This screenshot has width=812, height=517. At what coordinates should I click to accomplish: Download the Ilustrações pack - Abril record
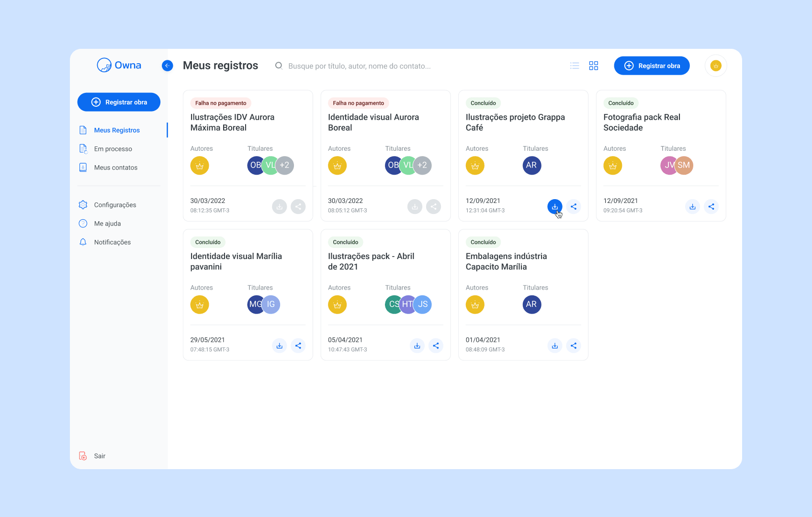click(417, 346)
